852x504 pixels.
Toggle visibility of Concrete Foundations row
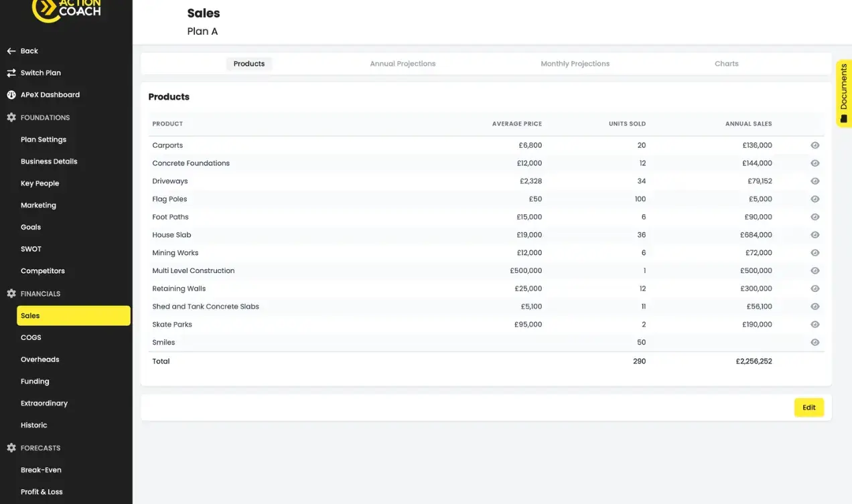(x=815, y=163)
